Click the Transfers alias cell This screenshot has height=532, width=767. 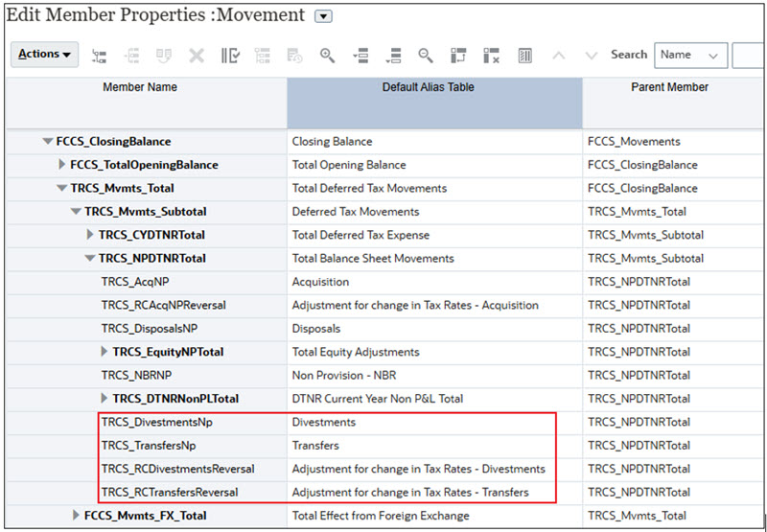(435, 446)
